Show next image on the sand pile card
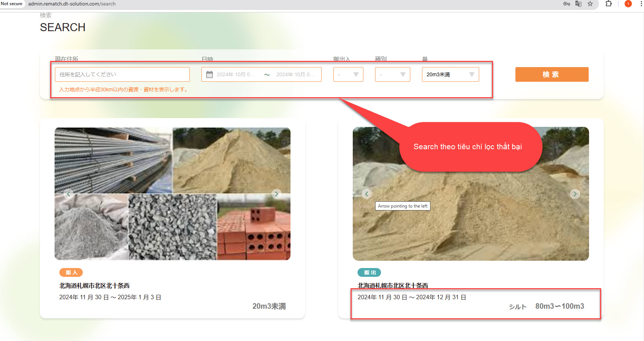This screenshot has height=341, width=644. pos(575,194)
